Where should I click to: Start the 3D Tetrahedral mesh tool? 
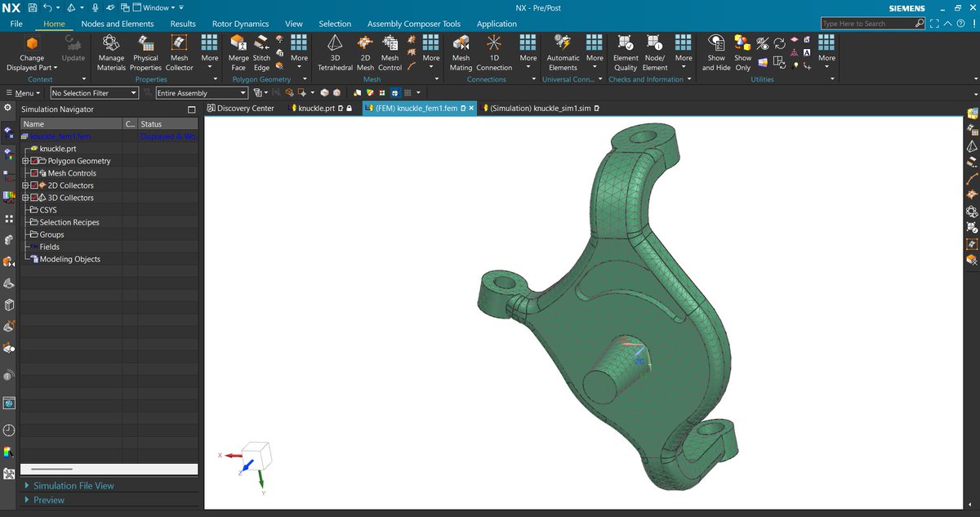(x=335, y=53)
